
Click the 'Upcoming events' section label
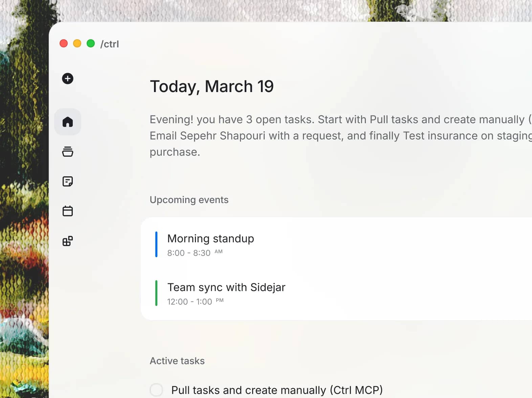[189, 200]
